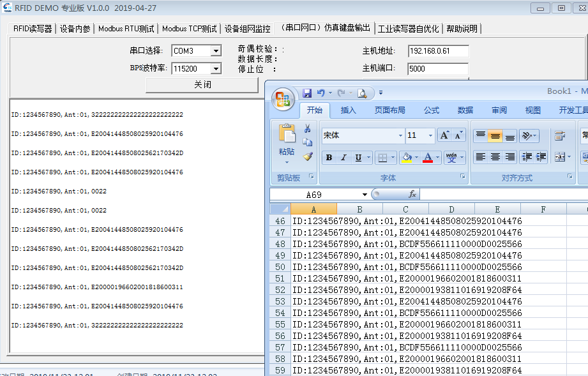Set vertical middle alignment
The height and width of the screenshot is (376, 588).
click(495, 135)
